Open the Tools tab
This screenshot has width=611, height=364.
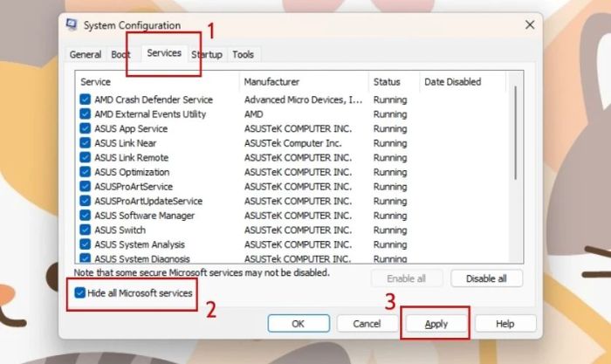point(243,55)
